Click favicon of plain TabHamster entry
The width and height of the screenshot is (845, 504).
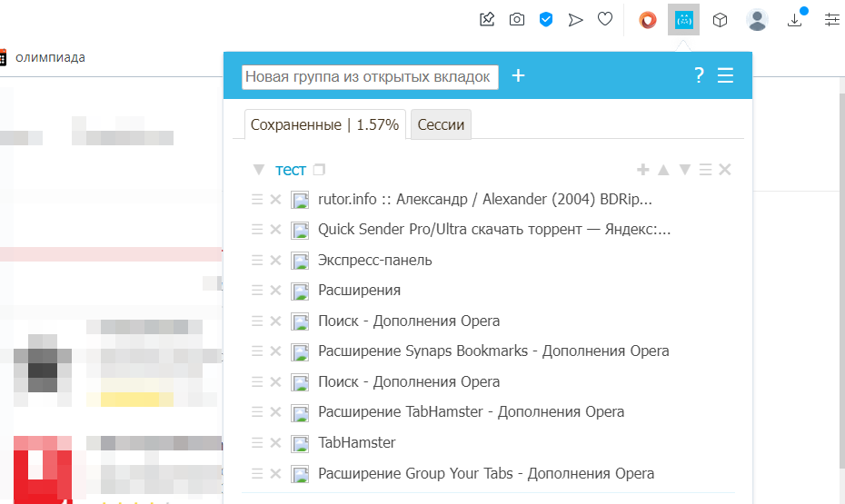coord(300,443)
